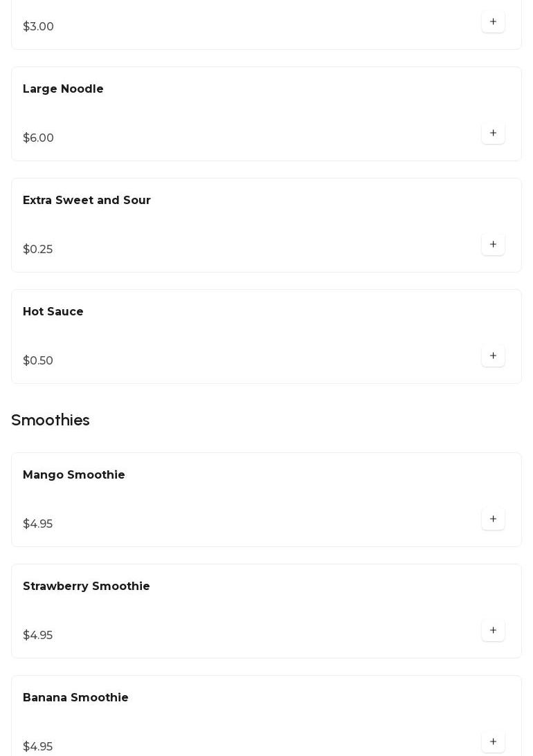Click the plus icon for Extra Sweet and Sour
This screenshot has width=533, height=756.
493,245
